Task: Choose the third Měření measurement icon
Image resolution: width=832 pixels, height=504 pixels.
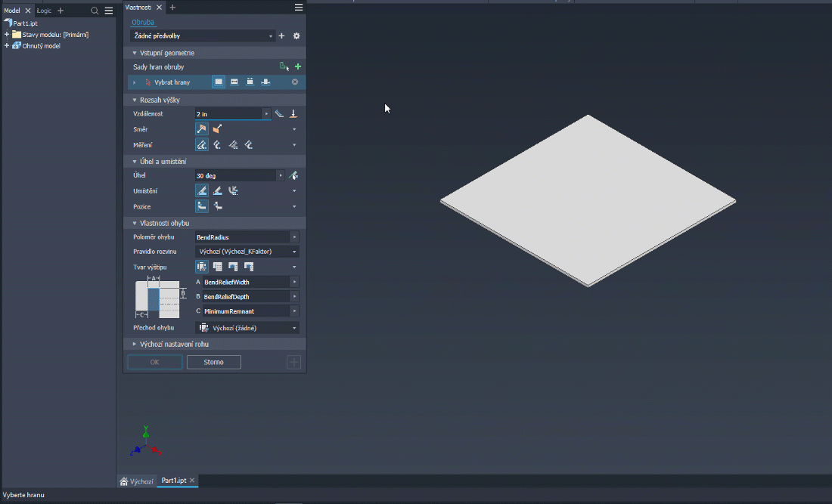Action: [x=233, y=144]
